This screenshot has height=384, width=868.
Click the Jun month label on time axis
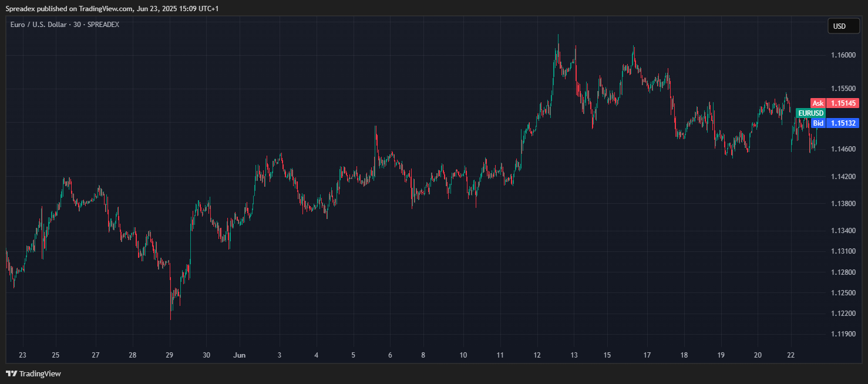(239, 355)
